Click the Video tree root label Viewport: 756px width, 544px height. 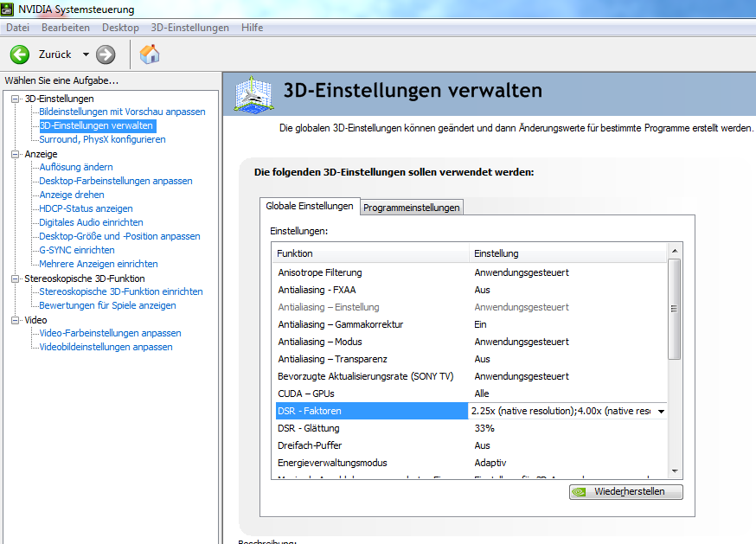pyautogui.click(x=35, y=320)
